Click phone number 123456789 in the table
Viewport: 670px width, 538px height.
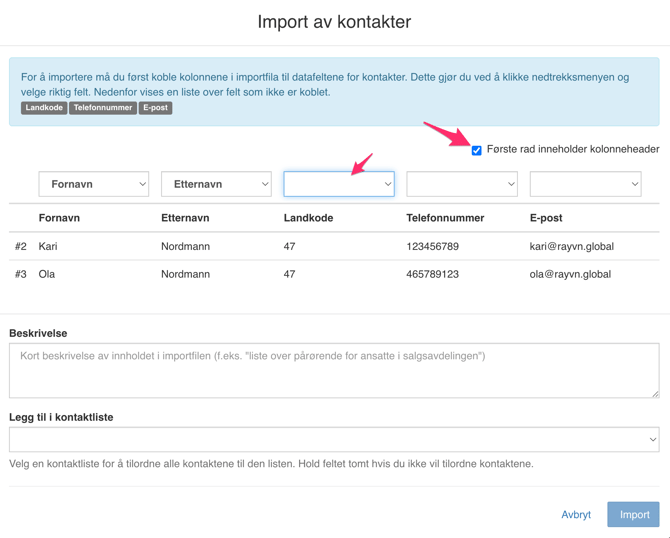click(432, 246)
